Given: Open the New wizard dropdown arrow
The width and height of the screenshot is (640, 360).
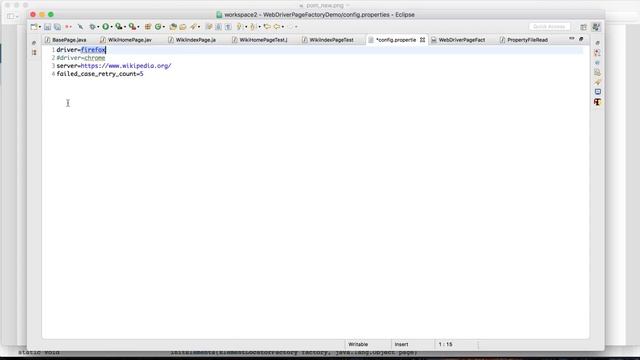Looking at the screenshot, I should click(x=40, y=27).
